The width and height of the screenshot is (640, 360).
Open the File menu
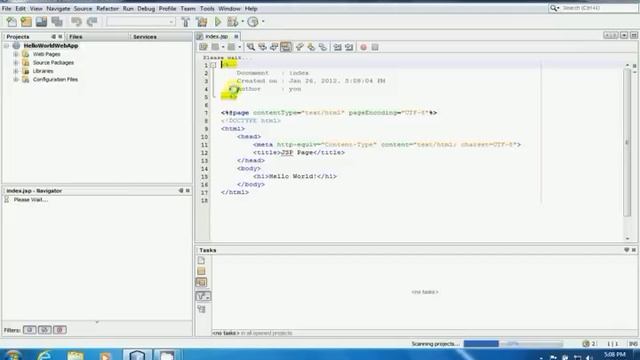[x=7, y=8]
